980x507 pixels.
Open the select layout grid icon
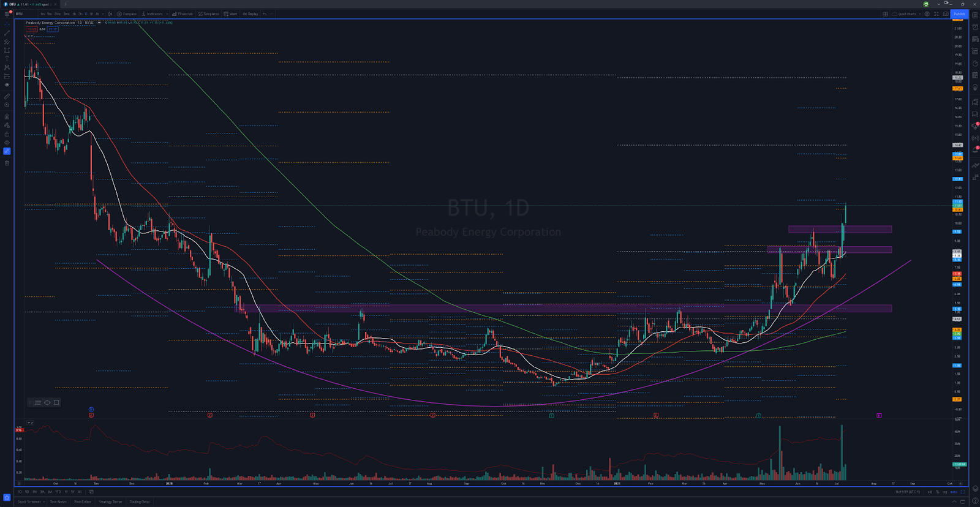pyautogui.click(x=885, y=13)
